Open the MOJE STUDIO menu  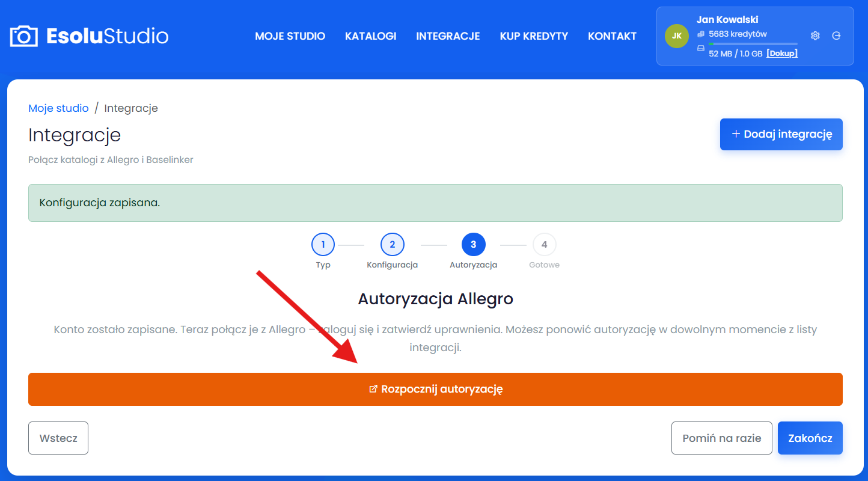tap(290, 36)
